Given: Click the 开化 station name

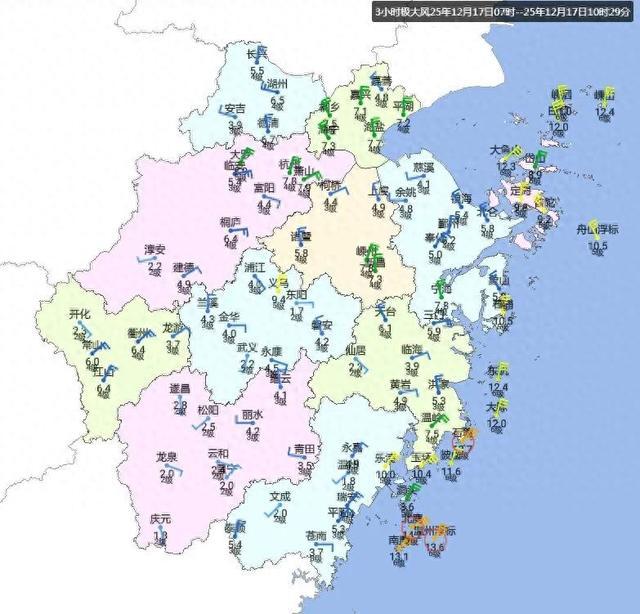Looking at the screenshot, I should click(80, 314).
